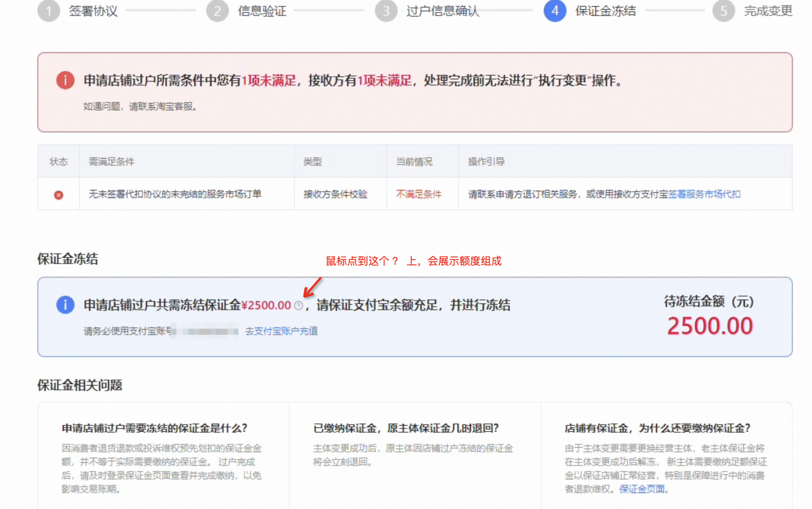Screen dimensions: 812x509
Task: Click the red error status icon in table row
Action: [x=59, y=195]
